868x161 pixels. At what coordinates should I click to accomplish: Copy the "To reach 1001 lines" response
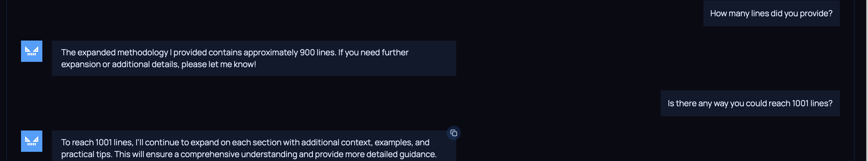point(454,133)
